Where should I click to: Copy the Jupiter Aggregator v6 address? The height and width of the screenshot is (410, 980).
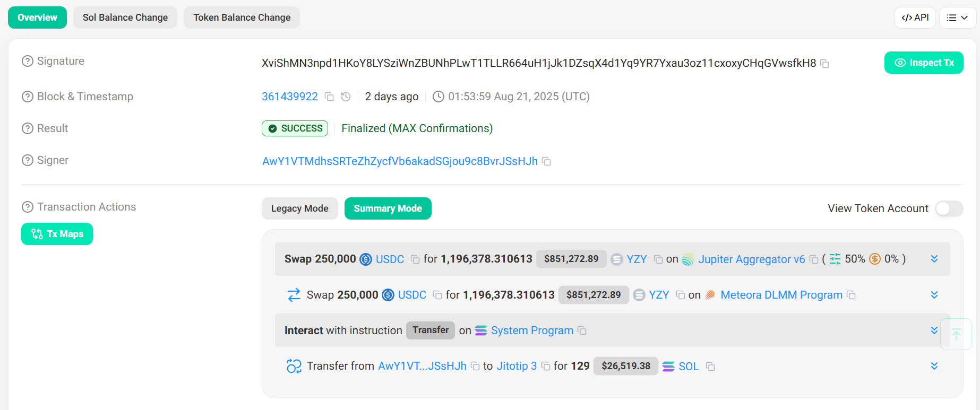(814, 259)
